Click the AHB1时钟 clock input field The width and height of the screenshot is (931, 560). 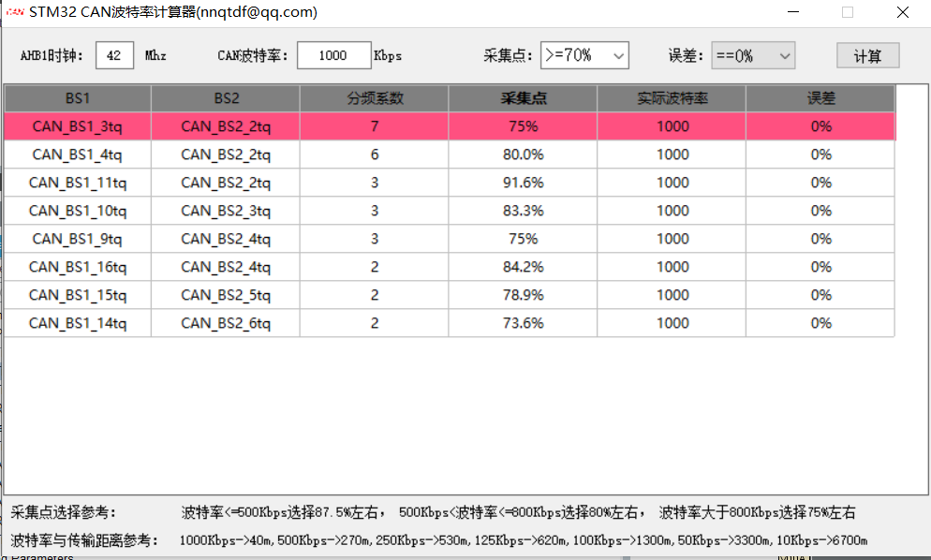pos(114,55)
